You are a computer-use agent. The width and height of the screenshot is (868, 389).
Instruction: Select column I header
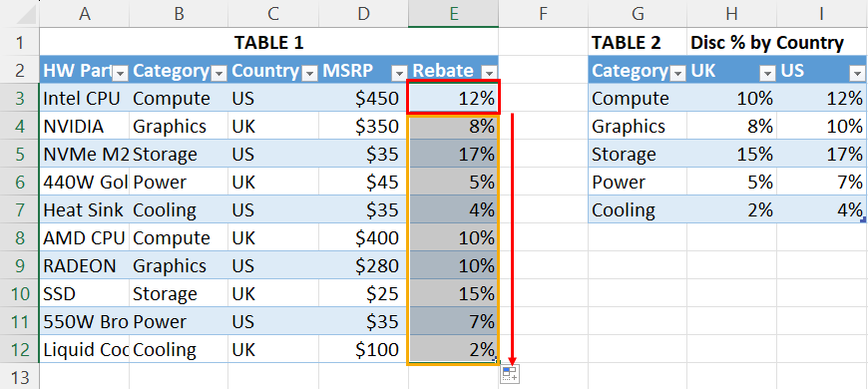click(x=822, y=14)
